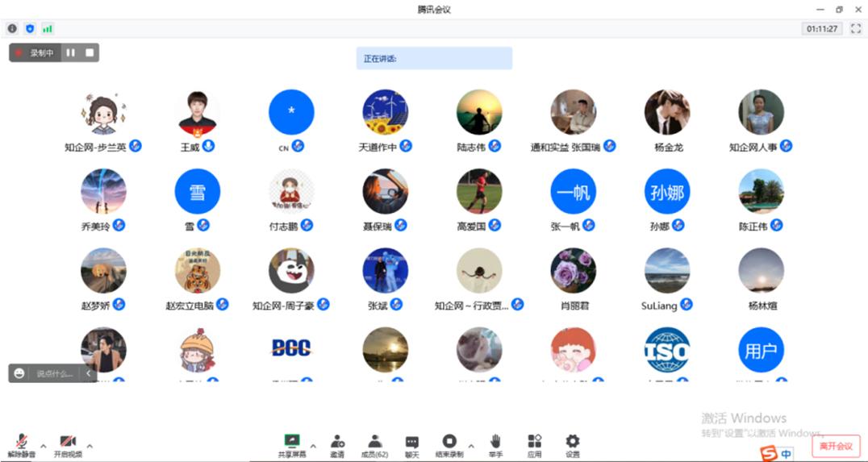868x462 pixels.
Task: Open the 邀请 invite panel
Action: [x=337, y=446]
